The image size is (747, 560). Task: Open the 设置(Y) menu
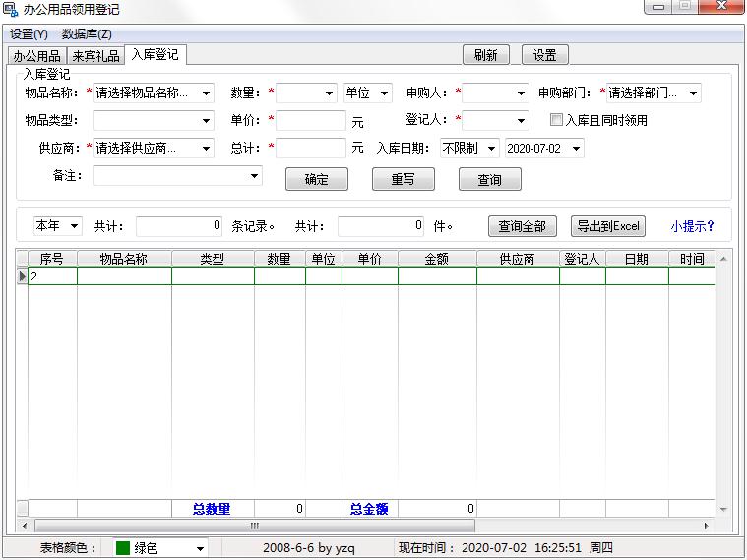[x=29, y=34]
